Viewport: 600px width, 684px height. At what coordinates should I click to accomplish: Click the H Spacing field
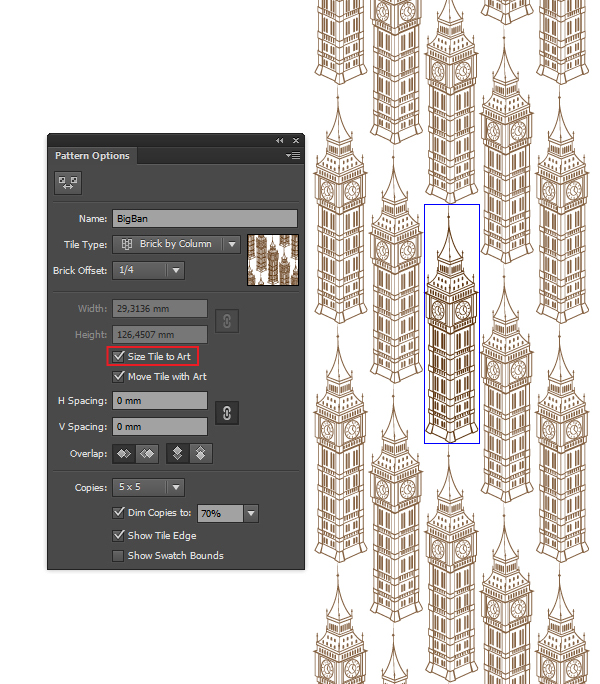click(160, 400)
